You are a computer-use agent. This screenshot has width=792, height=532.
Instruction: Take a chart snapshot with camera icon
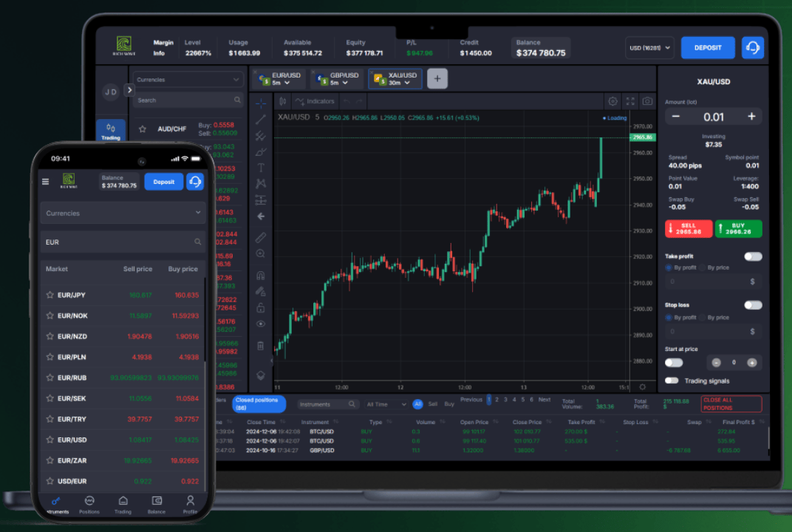646,101
